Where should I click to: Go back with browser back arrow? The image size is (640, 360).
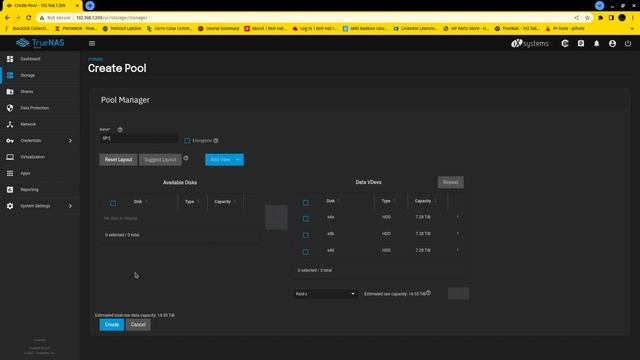coord(7,18)
